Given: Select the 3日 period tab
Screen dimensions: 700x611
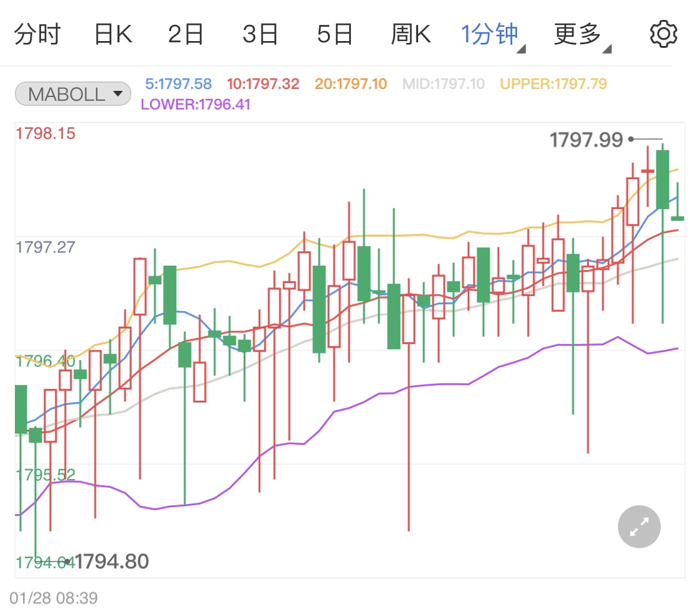Looking at the screenshot, I should pyautogui.click(x=260, y=34).
